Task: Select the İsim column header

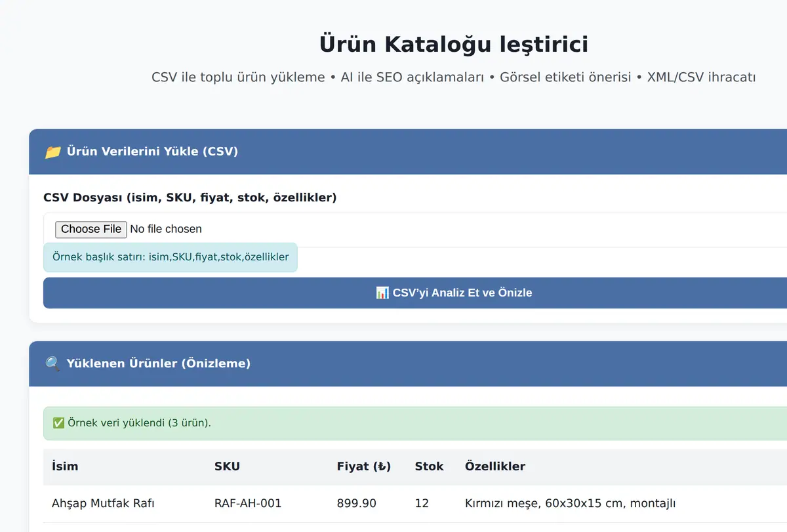Action: (65, 466)
